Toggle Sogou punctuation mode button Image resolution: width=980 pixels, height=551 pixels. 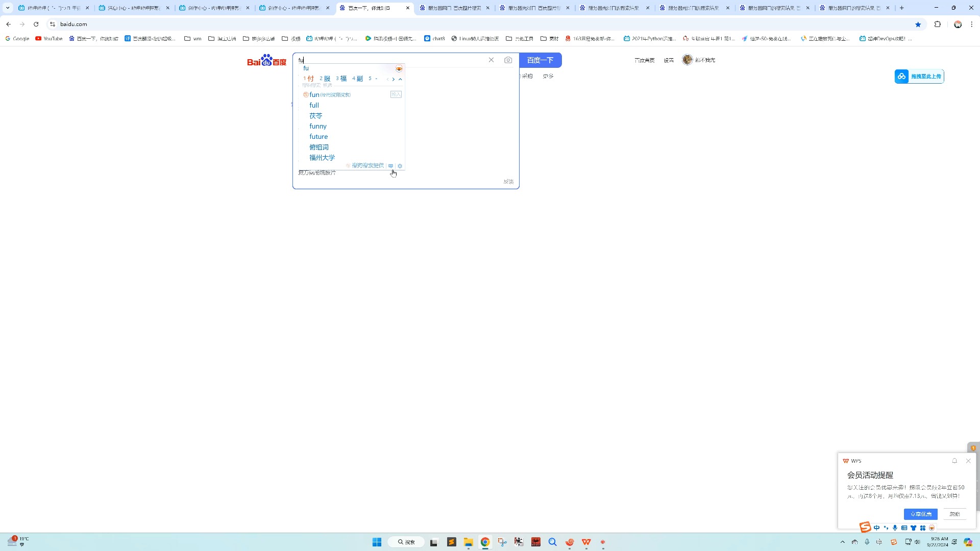coord(886,528)
